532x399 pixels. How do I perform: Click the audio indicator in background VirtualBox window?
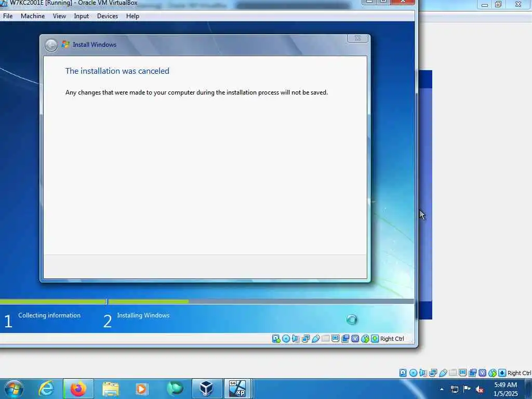click(423, 373)
